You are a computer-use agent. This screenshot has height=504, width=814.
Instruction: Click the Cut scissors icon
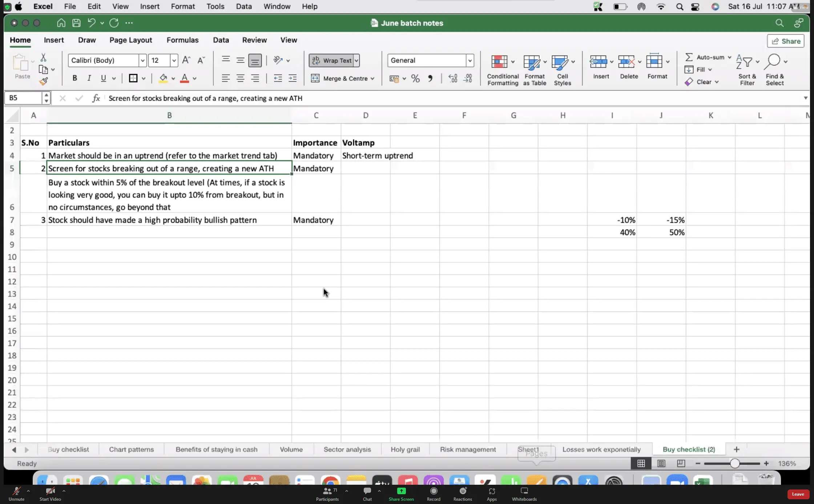click(x=43, y=57)
